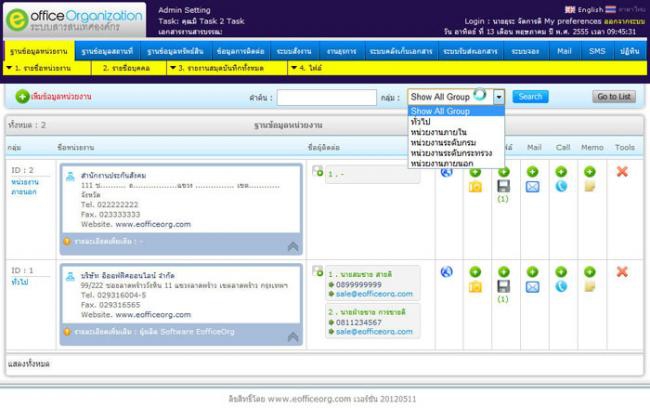
Task: Click the blue Search button
Action: coord(530,97)
